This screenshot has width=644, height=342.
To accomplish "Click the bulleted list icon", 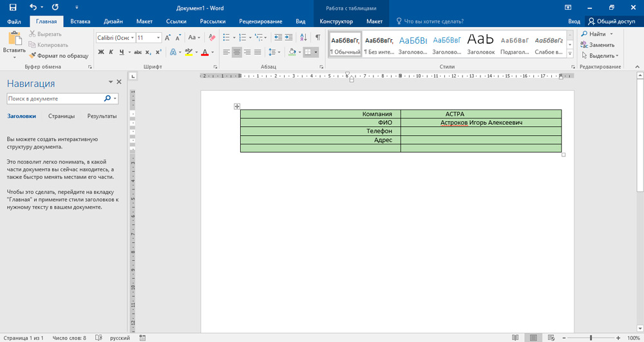I will (x=227, y=37).
